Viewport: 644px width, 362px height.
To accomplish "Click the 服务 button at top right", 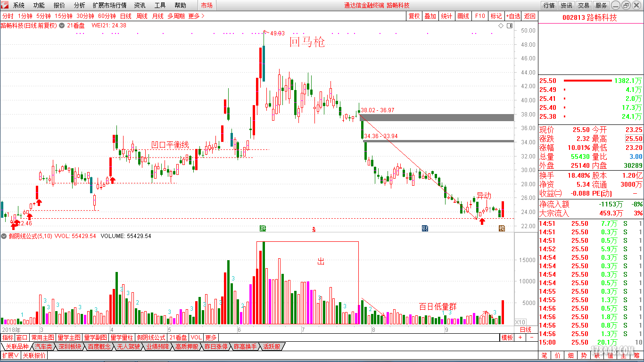I will [601, 5].
